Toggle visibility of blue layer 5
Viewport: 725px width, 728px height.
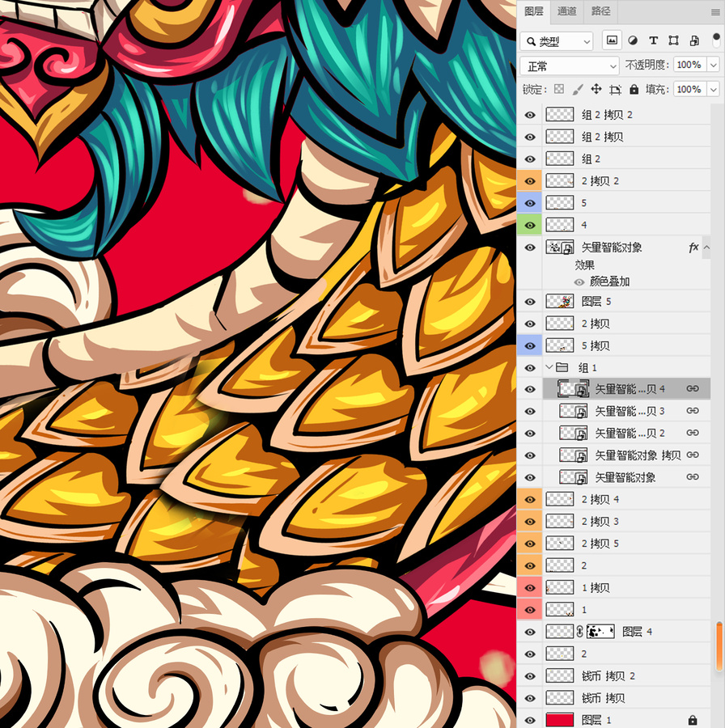coord(530,203)
